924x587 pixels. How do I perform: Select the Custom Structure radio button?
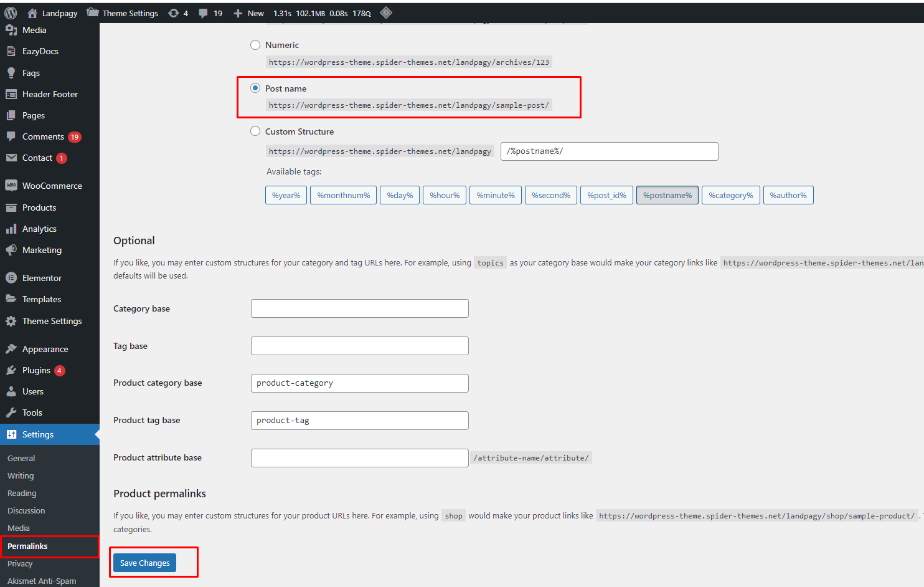point(255,131)
